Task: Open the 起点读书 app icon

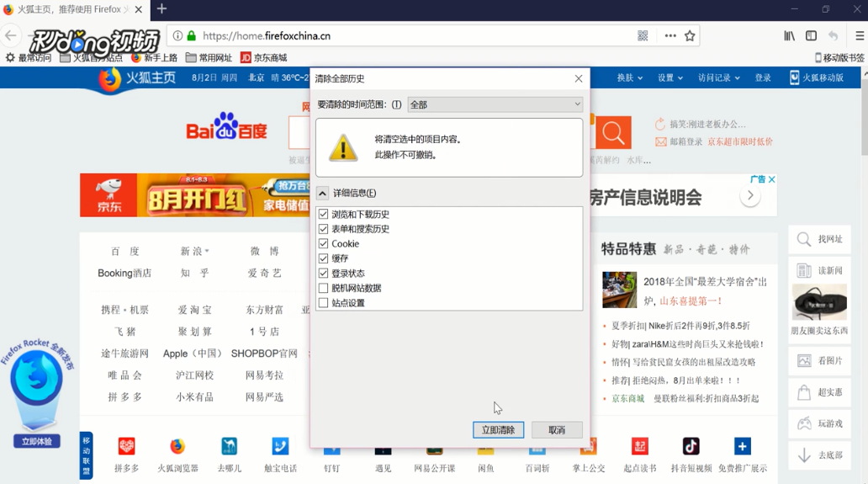Action: coord(640,446)
